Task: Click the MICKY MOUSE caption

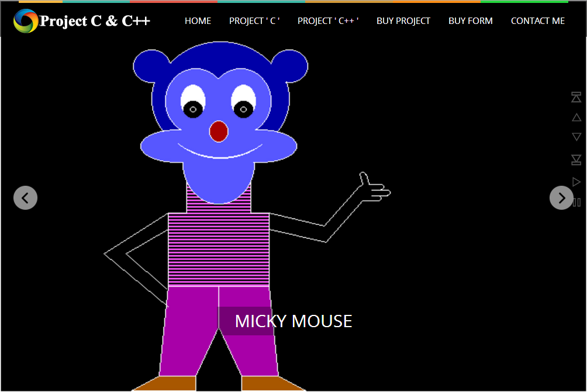Action: point(293,321)
